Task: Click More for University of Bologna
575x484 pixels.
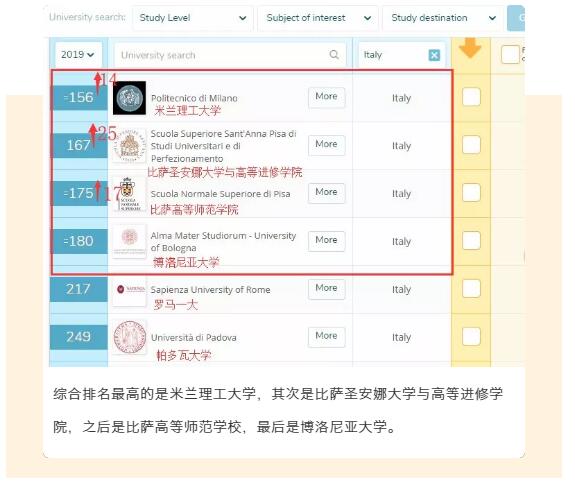Action: tap(326, 241)
